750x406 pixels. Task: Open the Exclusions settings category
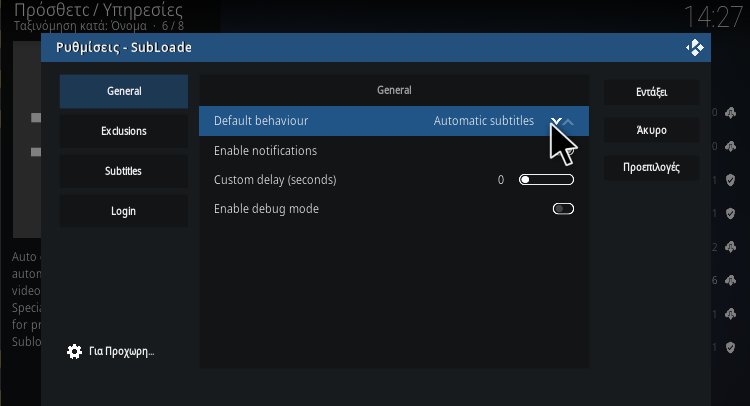(124, 131)
